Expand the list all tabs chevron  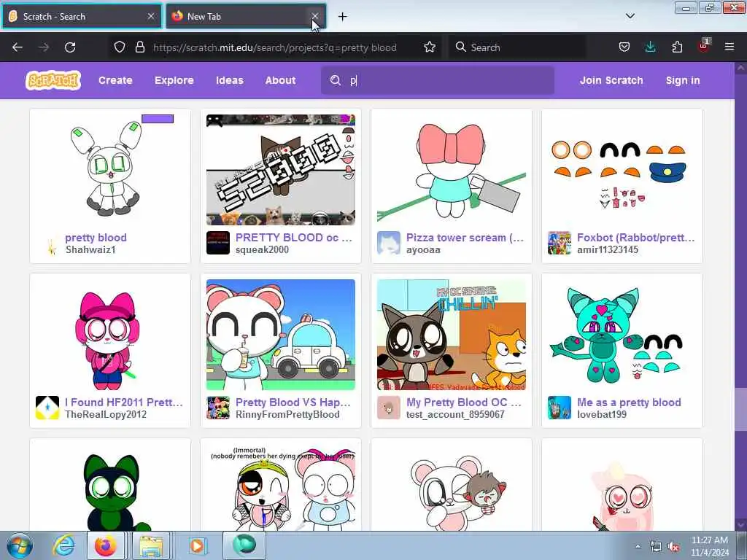click(630, 16)
